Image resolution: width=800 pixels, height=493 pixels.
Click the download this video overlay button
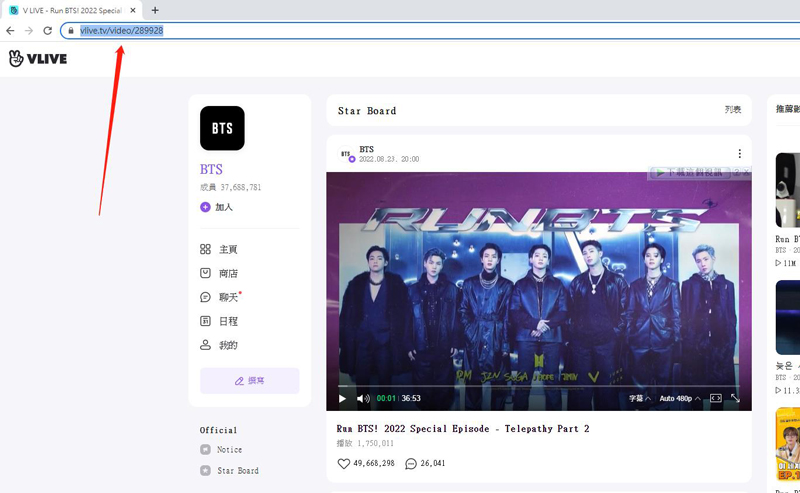[x=689, y=172]
